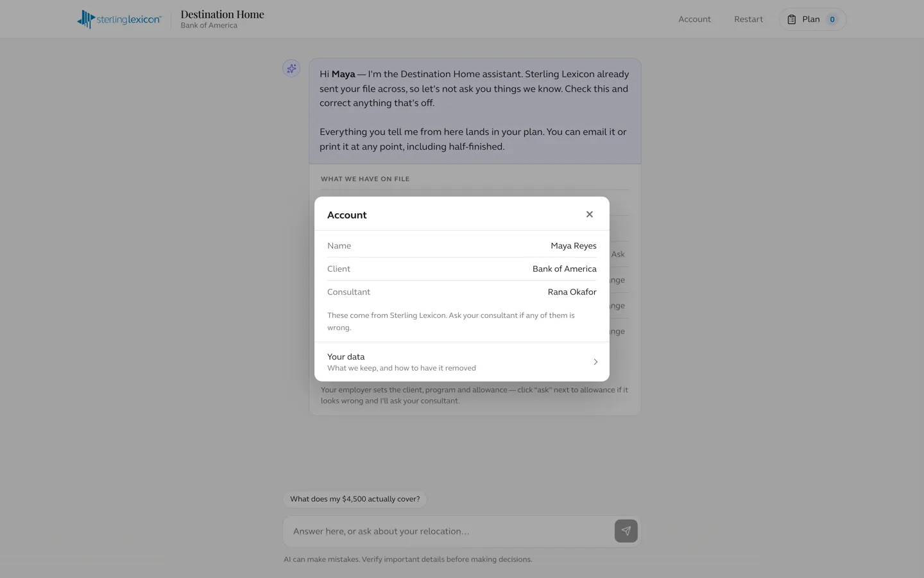
Task: Open the Account menu in header
Action: click(x=694, y=19)
